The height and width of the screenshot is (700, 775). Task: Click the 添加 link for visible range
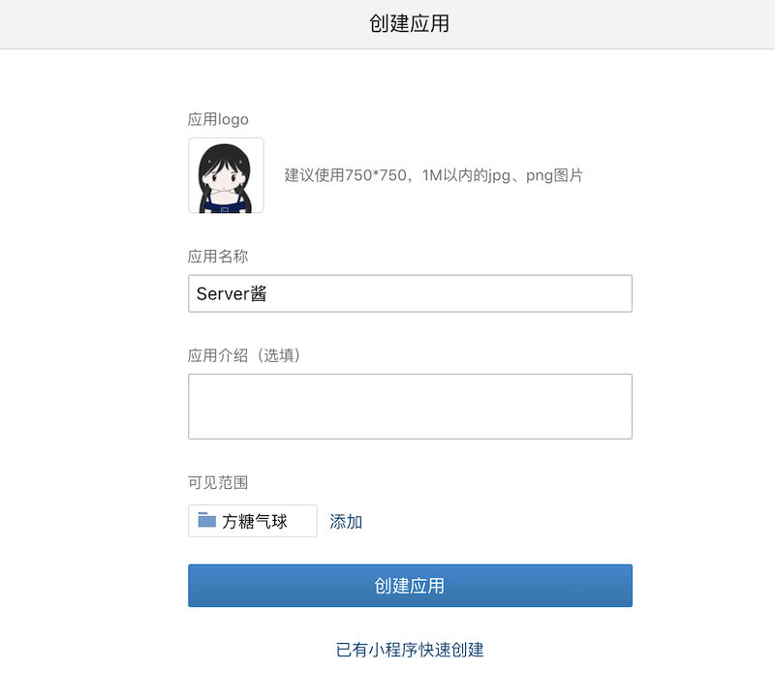click(346, 522)
